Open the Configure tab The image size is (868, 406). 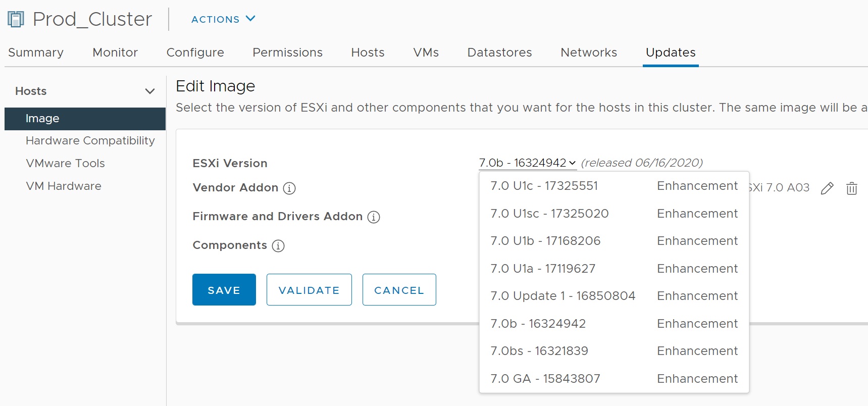(195, 53)
